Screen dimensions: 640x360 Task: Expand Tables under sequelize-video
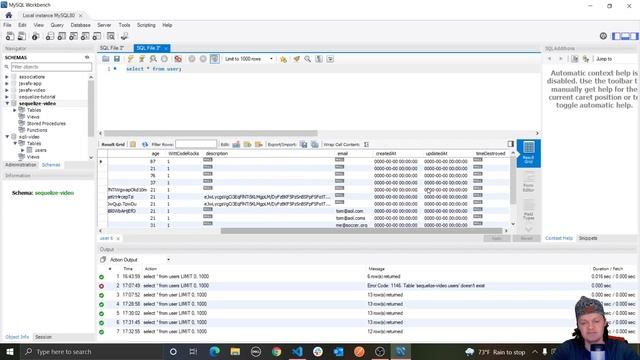tap(15, 110)
